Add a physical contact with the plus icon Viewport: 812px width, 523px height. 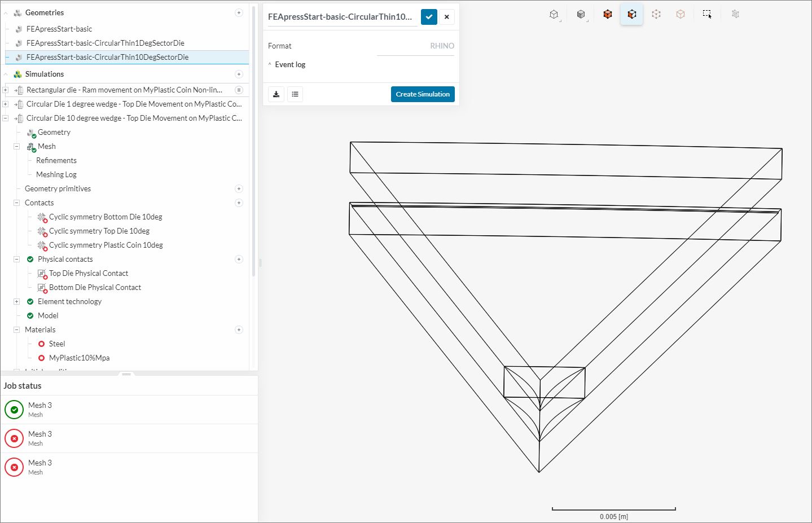[239, 259]
